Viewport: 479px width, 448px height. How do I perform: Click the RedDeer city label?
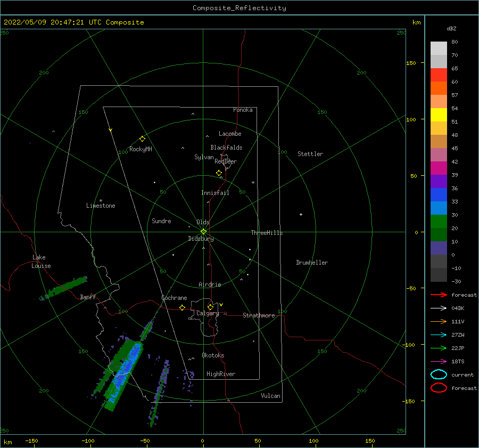click(x=226, y=161)
